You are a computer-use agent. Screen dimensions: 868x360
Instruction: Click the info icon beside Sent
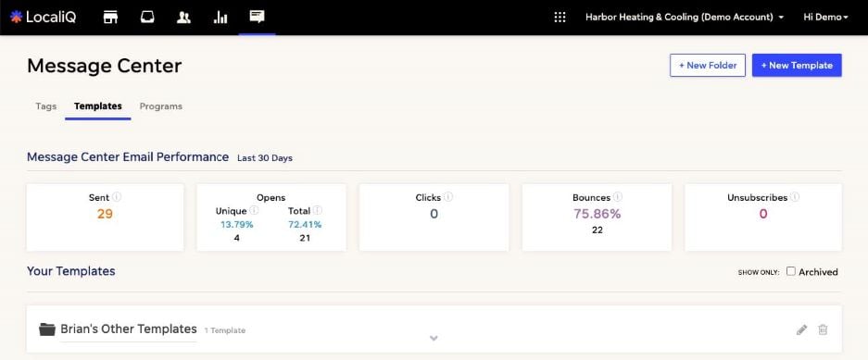[x=117, y=197]
